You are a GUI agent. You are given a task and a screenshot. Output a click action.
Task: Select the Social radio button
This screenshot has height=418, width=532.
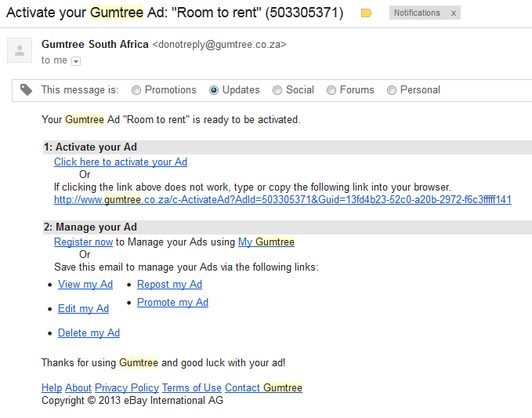(x=277, y=90)
